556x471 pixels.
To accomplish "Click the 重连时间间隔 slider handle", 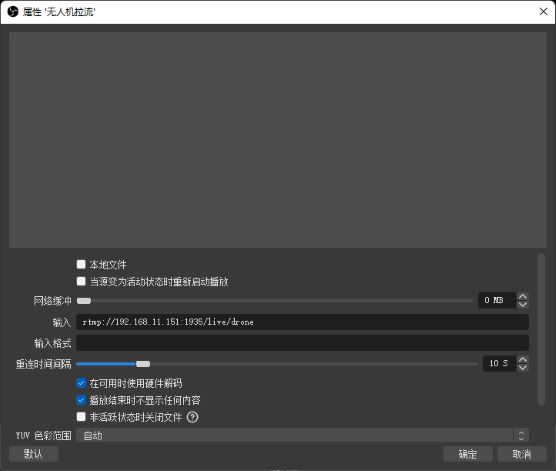I will (x=143, y=364).
